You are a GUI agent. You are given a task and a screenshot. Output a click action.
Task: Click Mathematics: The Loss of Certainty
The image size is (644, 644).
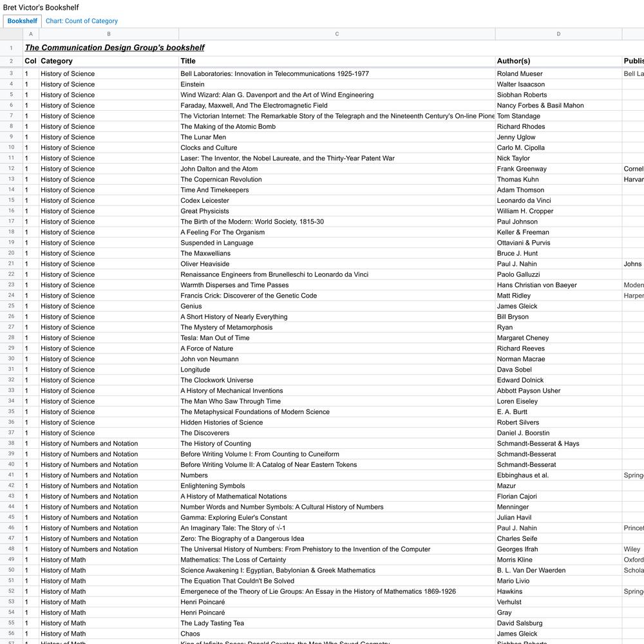click(x=337, y=560)
